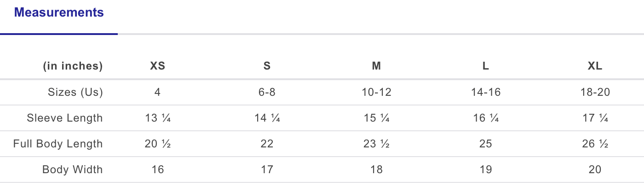Click the body width value 20

pos(595,169)
